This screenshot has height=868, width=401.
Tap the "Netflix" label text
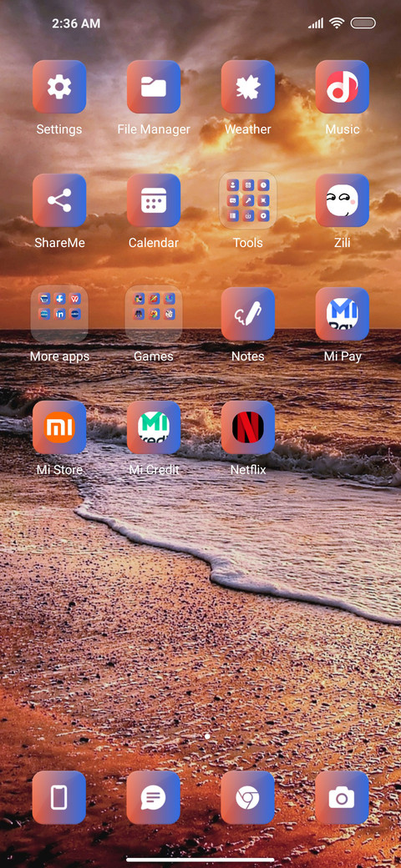[x=247, y=470]
